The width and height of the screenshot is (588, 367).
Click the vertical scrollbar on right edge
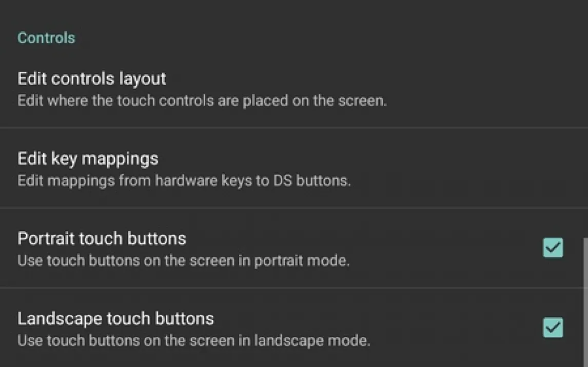pyautogui.click(x=585, y=302)
